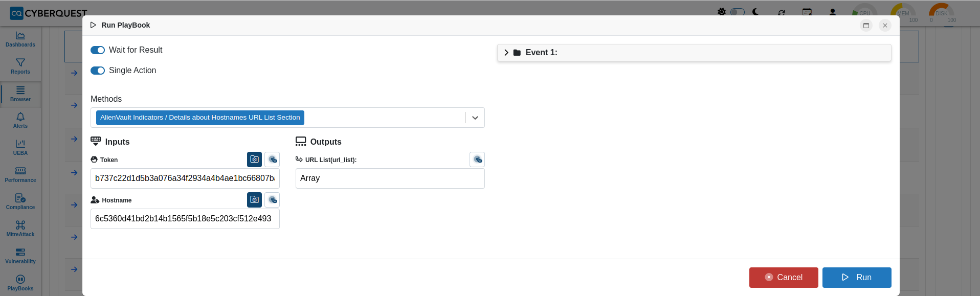Screen dimensions: 980x296
Task: Click the Run button
Action: pos(857,278)
